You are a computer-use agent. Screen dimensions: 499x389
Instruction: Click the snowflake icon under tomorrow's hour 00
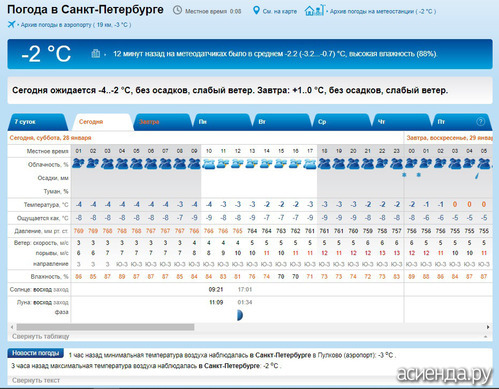point(405,175)
